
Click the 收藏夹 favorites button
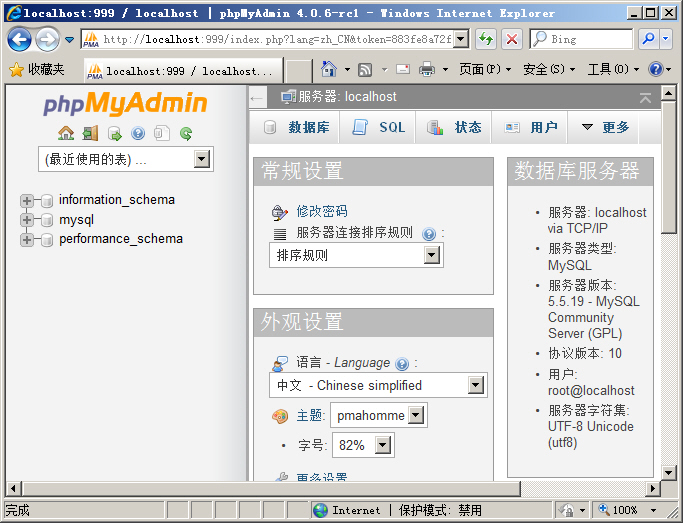click(37, 69)
